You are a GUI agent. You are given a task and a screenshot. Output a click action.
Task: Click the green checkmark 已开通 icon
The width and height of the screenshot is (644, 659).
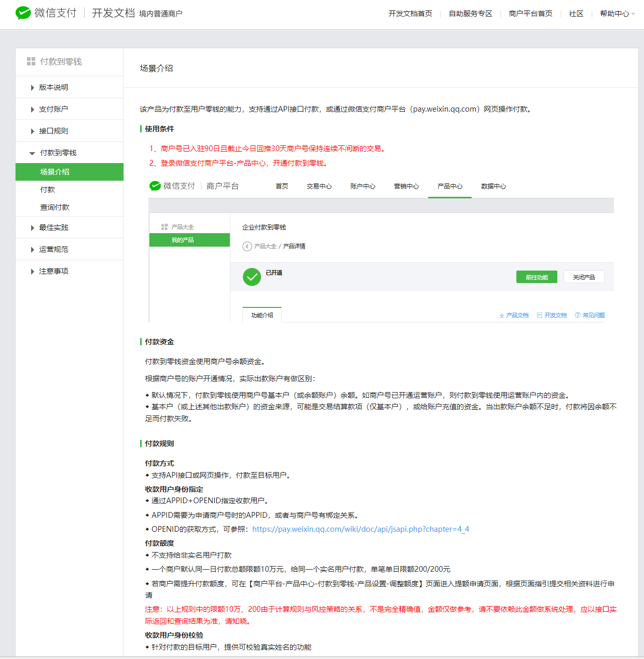(x=252, y=277)
